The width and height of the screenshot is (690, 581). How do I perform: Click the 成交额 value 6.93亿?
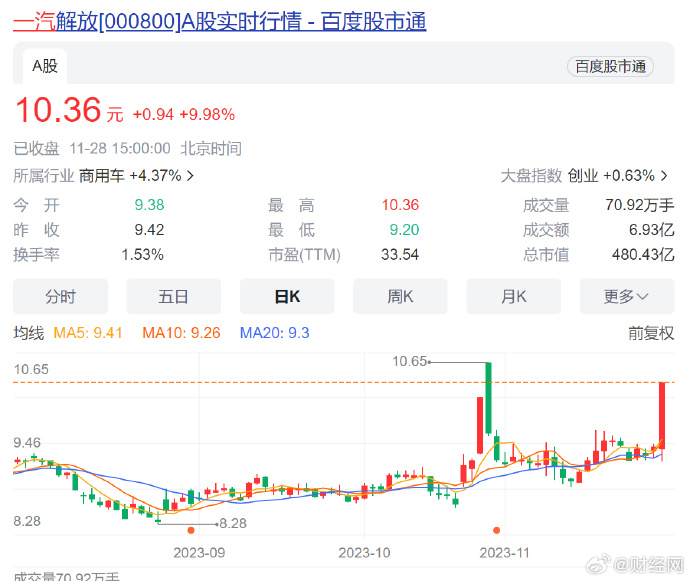click(x=651, y=230)
